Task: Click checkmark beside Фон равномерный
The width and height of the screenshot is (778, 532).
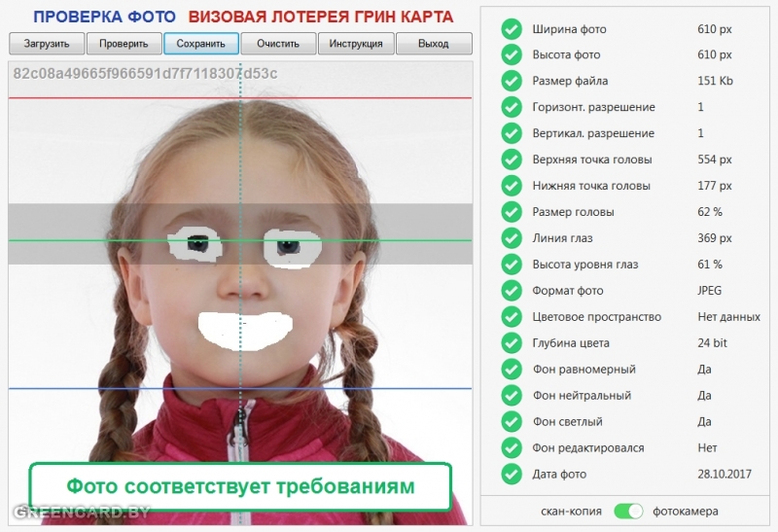Action: [x=512, y=370]
